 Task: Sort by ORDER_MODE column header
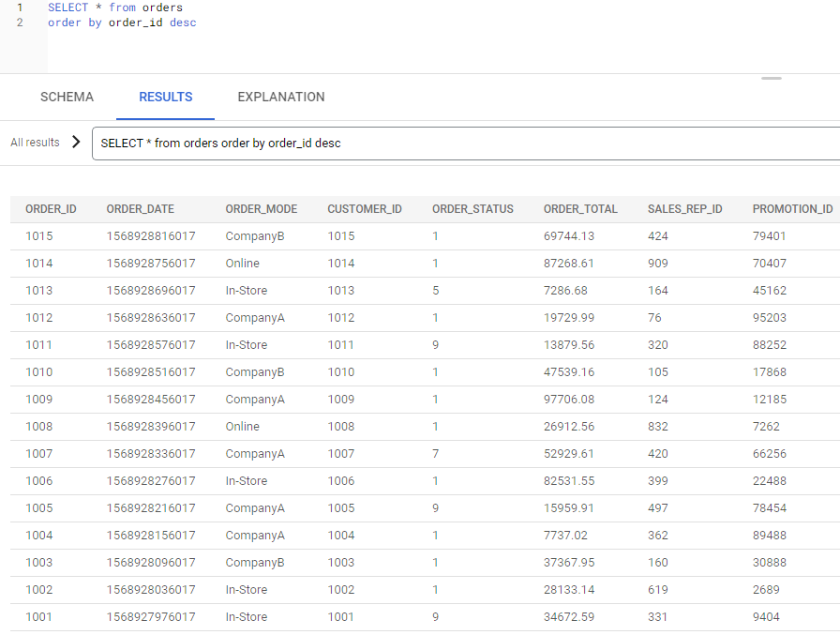pyautogui.click(x=262, y=209)
